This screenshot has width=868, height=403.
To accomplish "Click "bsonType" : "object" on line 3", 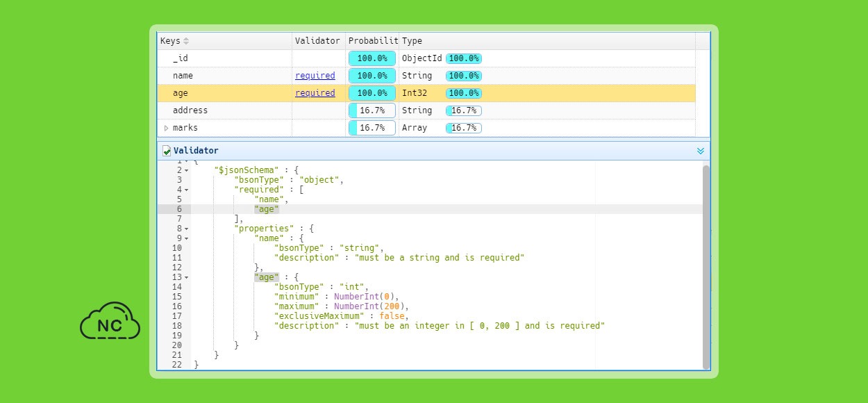I will [x=289, y=180].
